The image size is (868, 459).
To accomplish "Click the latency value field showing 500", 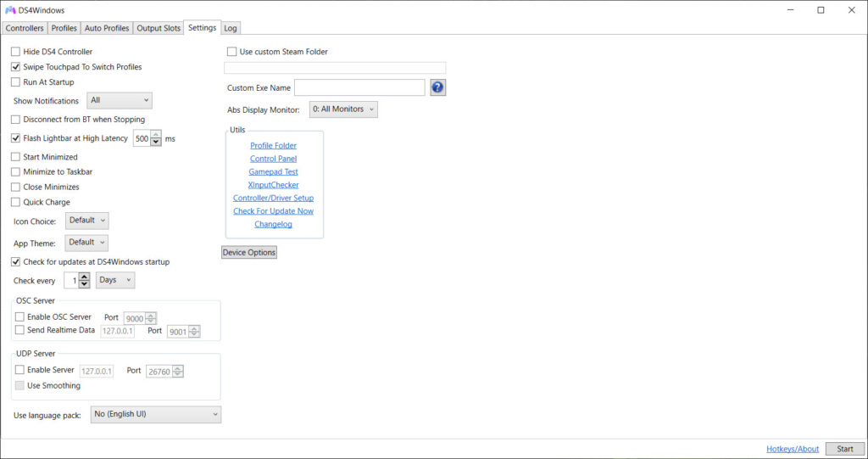I will coord(142,138).
